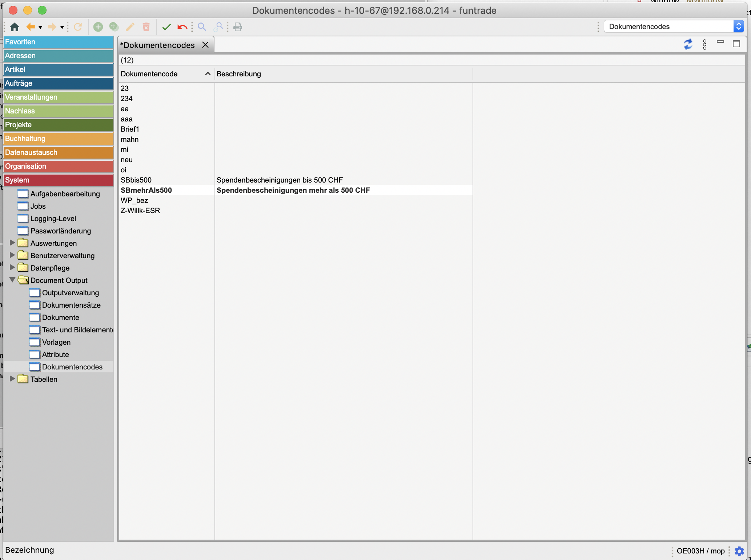Expand the Tabellen folder
Screen dimensions: 751x560
12,379
